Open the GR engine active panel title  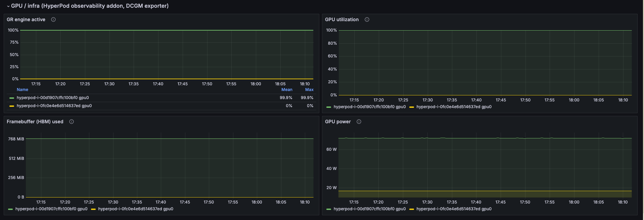pyautogui.click(x=26, y=19)
